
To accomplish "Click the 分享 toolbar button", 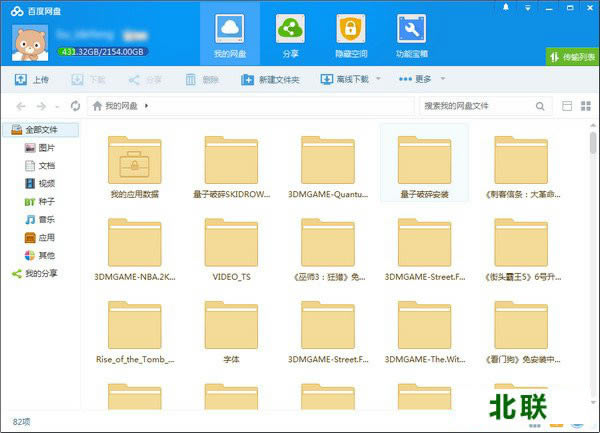I will point(145,80).
